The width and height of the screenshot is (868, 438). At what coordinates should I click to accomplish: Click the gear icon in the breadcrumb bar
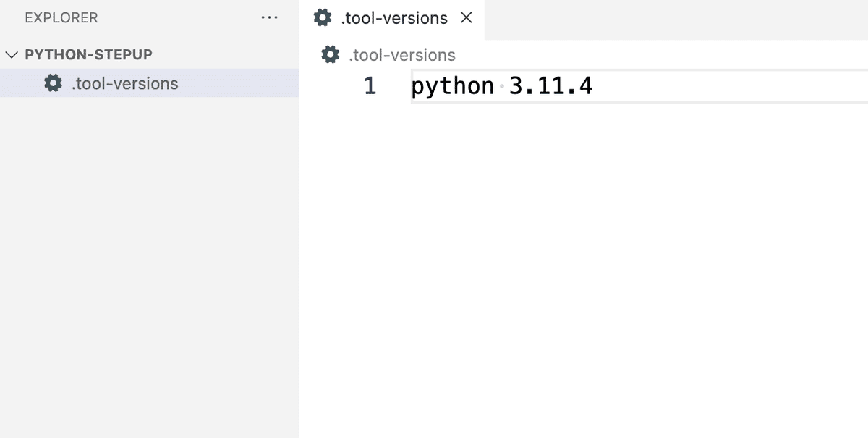point(330,54)
